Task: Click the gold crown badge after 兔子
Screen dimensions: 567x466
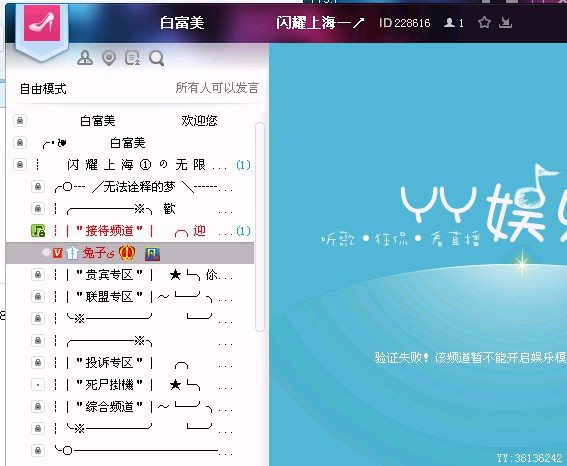Action: 127,252
